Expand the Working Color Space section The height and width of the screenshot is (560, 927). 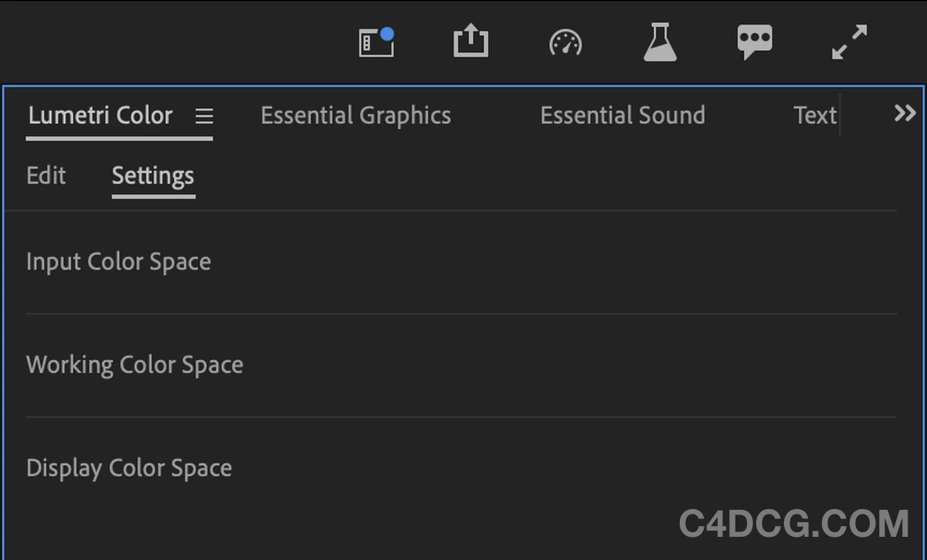[134, 365]
